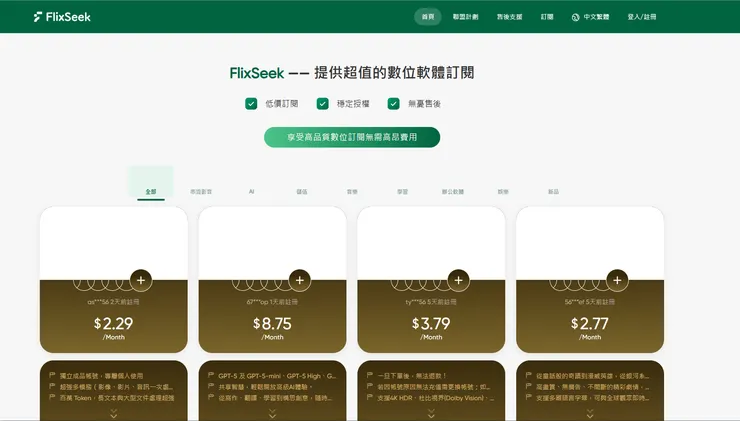Viewport: 740px width, 421px height.
Task: Open the $3.79 /Month product card
Action: 431,279
